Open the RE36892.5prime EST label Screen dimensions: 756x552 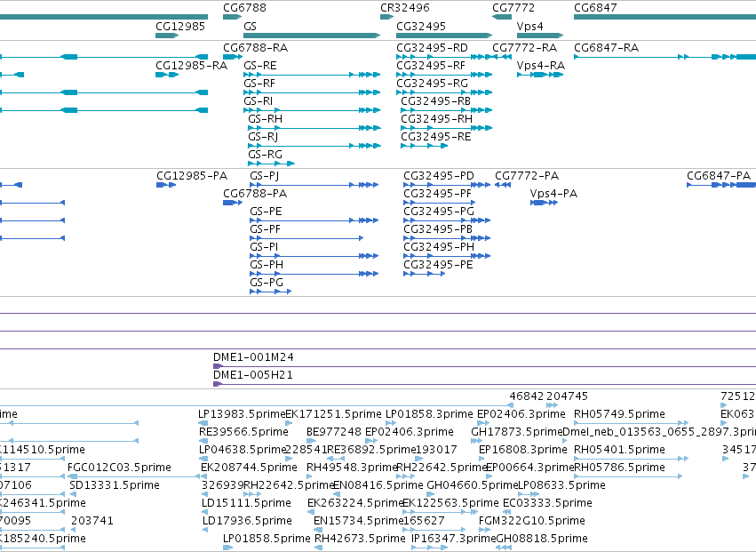(x=371, y=450)
